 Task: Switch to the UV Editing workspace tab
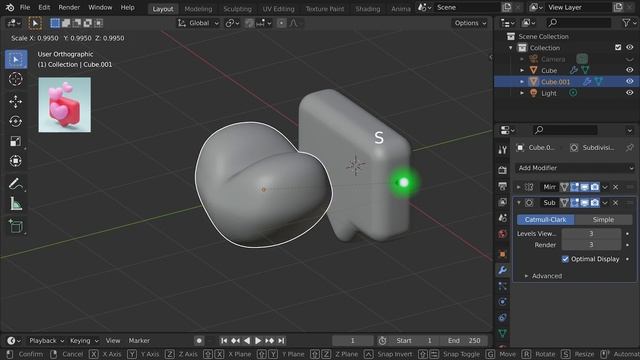coord(278,9)
